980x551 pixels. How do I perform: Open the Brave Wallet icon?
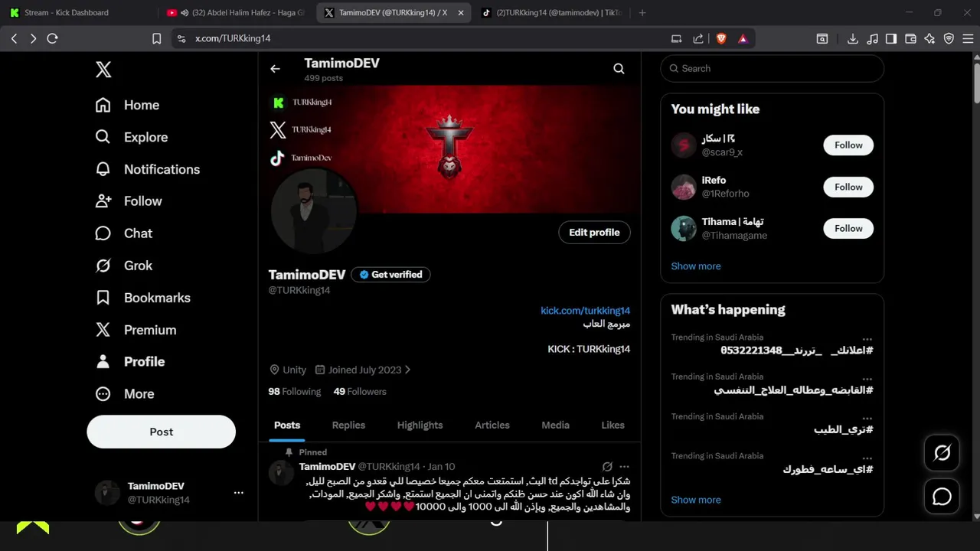point(910,38)
